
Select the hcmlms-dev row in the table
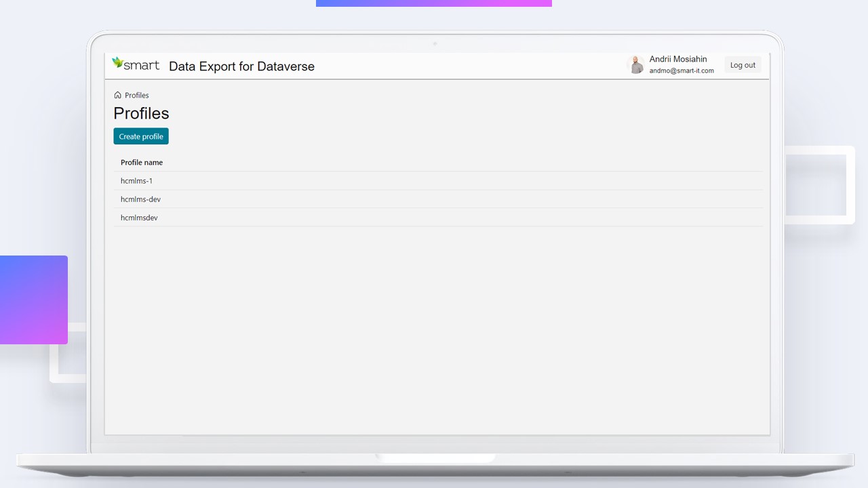pyautogui.click(x=339, y=199)
